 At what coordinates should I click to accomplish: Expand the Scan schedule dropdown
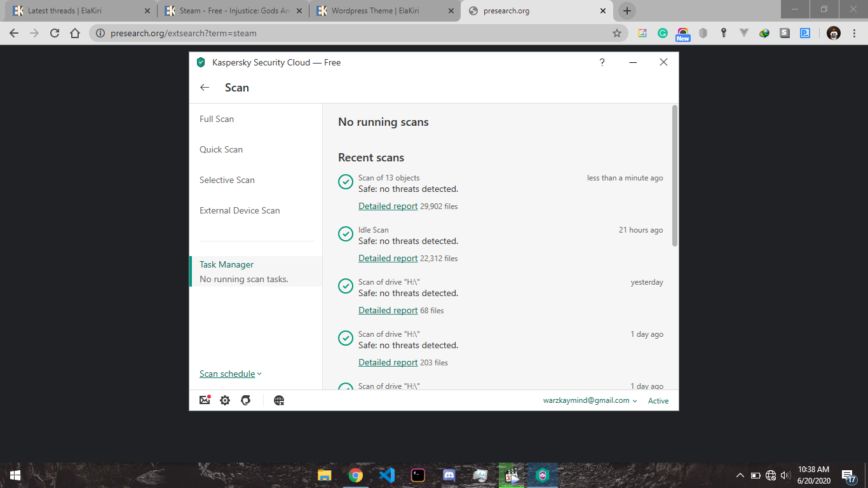point(231,374)
